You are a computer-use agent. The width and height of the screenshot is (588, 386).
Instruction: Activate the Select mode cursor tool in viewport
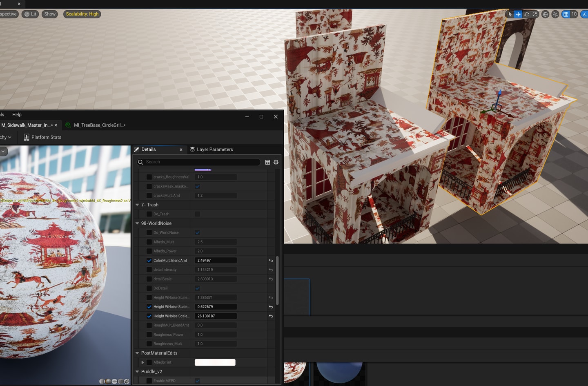click(510, 14)
